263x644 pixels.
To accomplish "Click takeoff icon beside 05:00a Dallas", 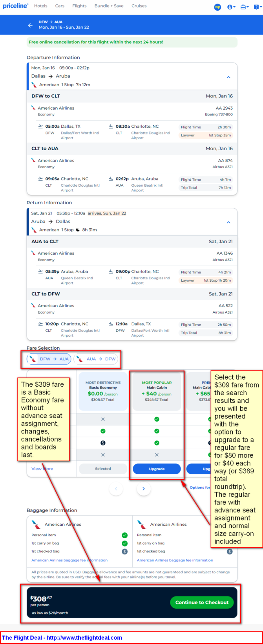I will click(x=40, y=127).
